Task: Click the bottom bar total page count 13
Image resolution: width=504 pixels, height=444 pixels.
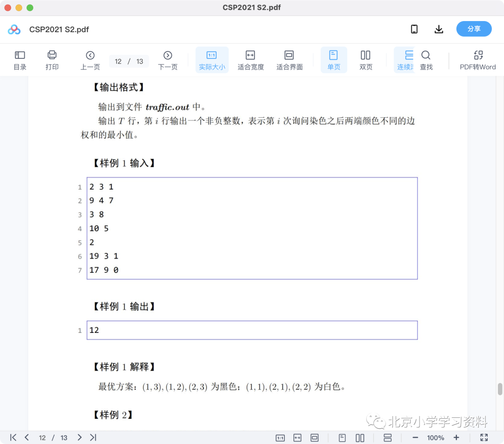Action: [x=63, y=438]
